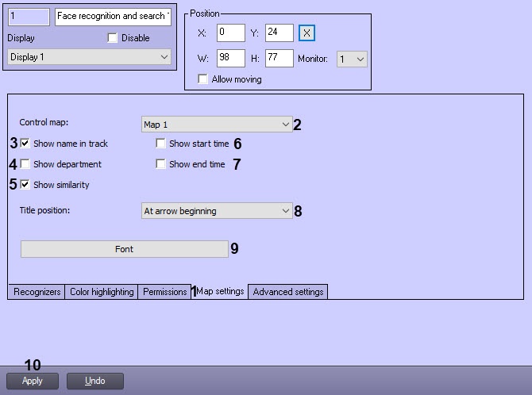This screenshot has height=395, width=532.
Task: Click the Title position label
Action: pos(44,210)
